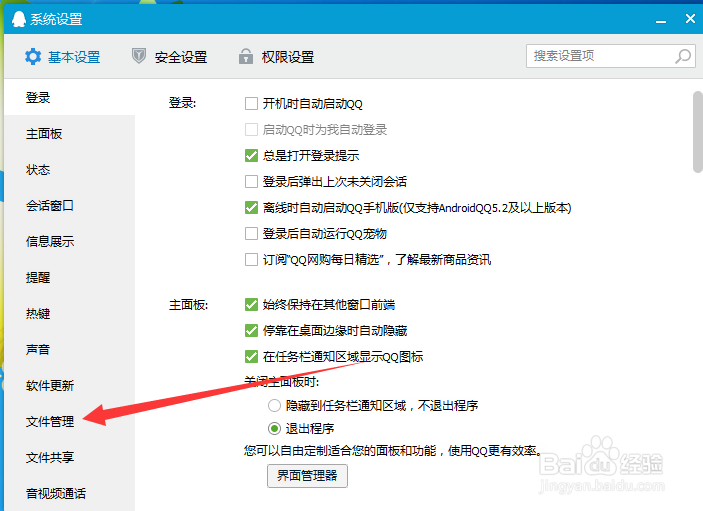Select 声音 in the sidebar
The width and height of the screenshot is (703, 511).
click(x=69, y=349)
